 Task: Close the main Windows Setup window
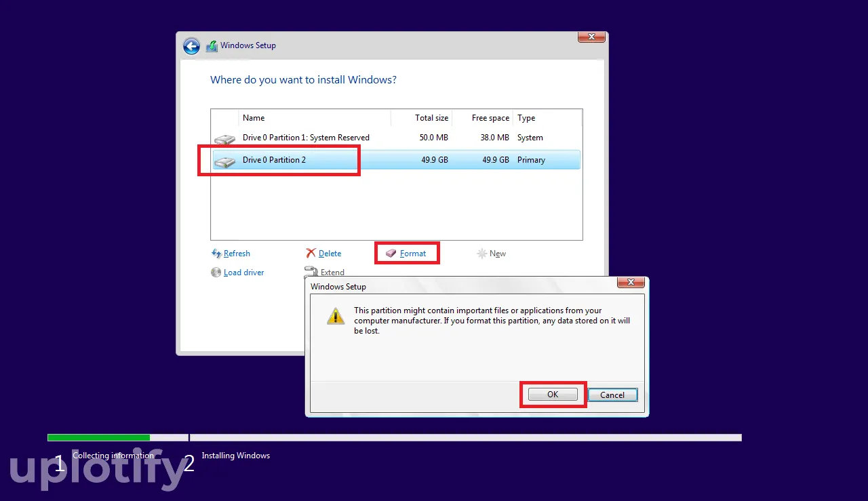pyautogui.click(x=591, y=37)
